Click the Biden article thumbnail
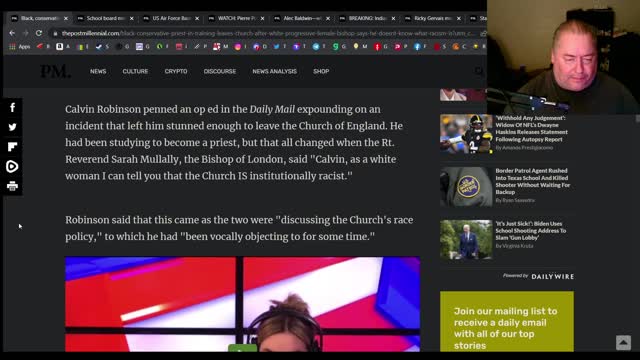The height and width of the screenshot is (360, 640). (466, 240)
